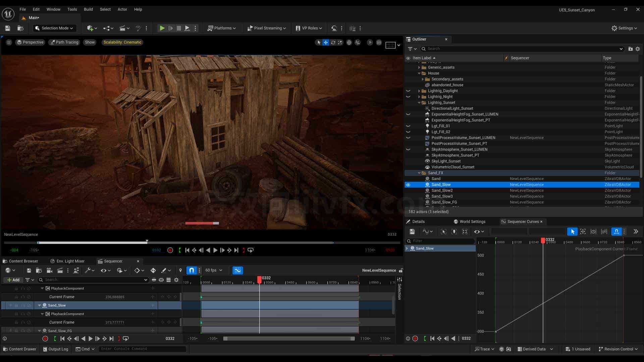Collapse Sand_Slow track in Sequencer
Screen dimensions: 644x362
point(40,305)
